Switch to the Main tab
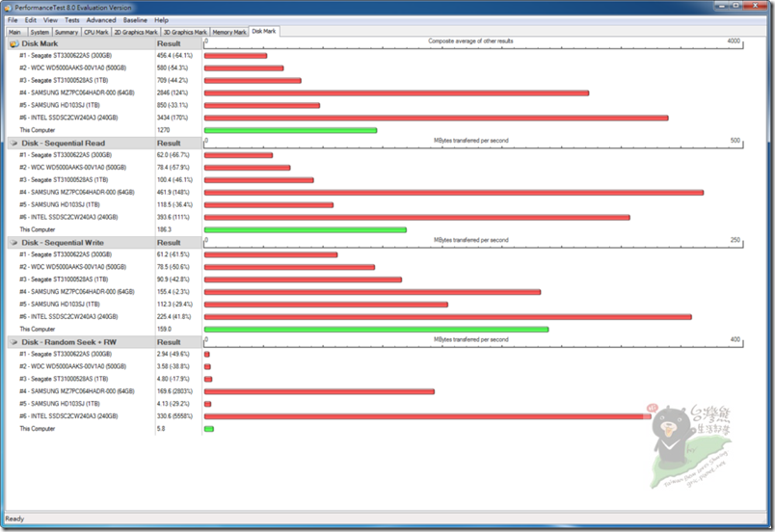The image size is (775, 532). (14, 32)
